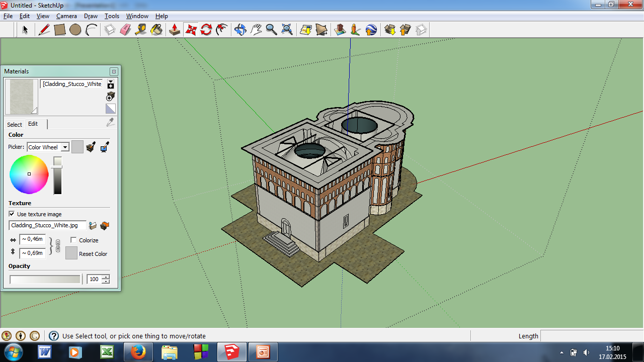Pick the Paint Bucket tool
Viewport: 644px width, 362px height.
156,30
